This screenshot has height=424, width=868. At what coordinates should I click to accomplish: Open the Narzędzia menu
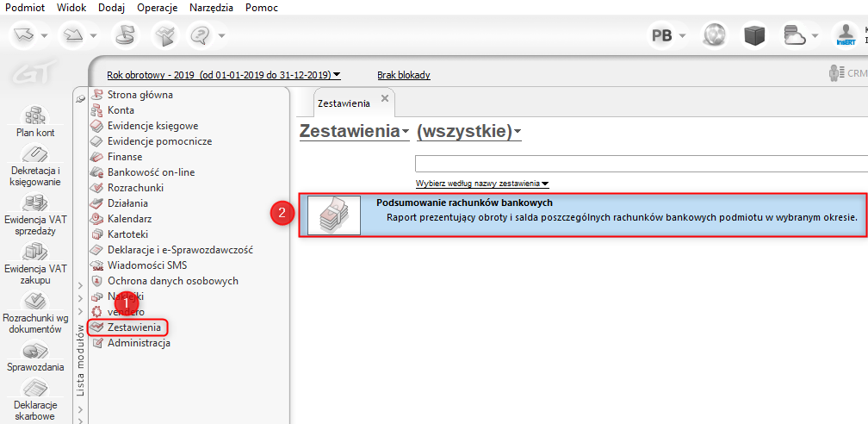tap(211, 8)
